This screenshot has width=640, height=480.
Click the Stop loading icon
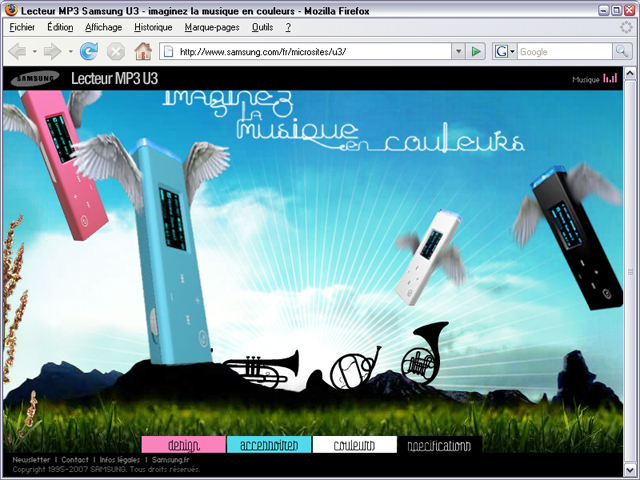116,51
